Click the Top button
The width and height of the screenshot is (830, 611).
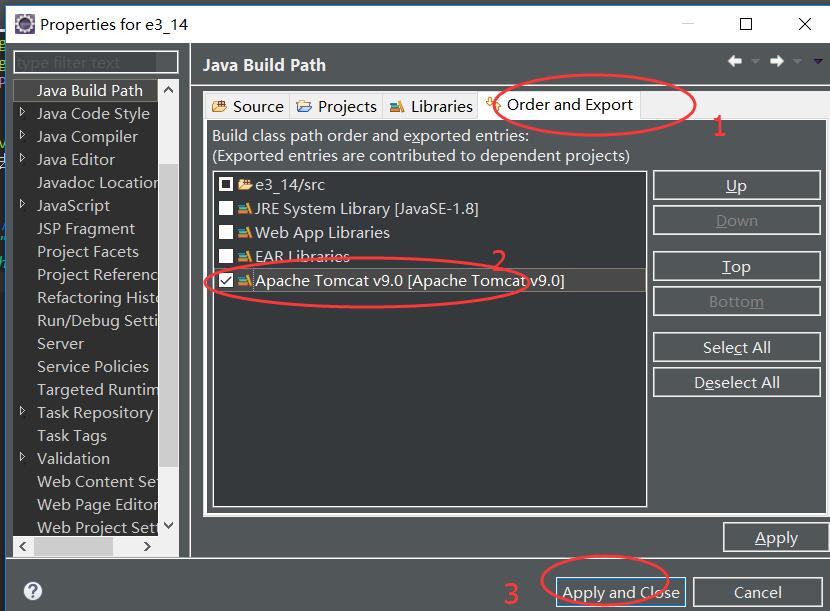coord(736,266)
